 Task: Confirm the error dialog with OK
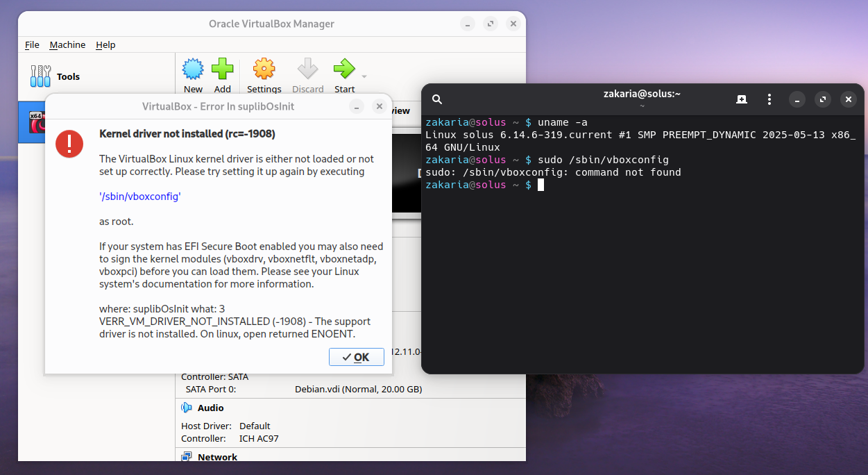(357, 357)
